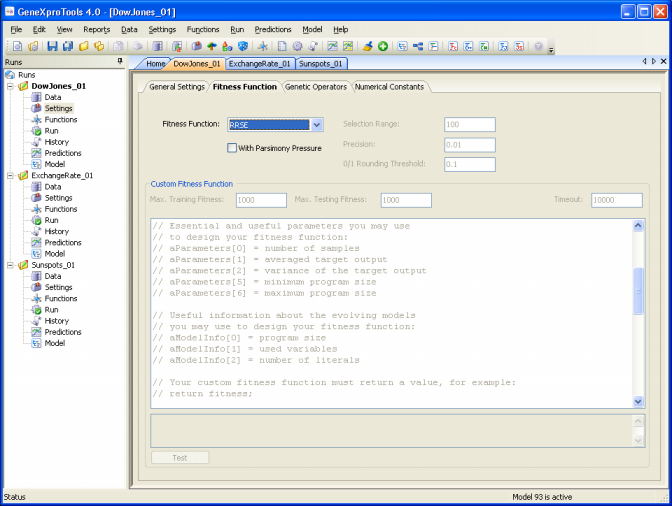Click the colored shapes toolbar icon
The height and width of the screenshot is (506, 672).
tap(227, 46)
